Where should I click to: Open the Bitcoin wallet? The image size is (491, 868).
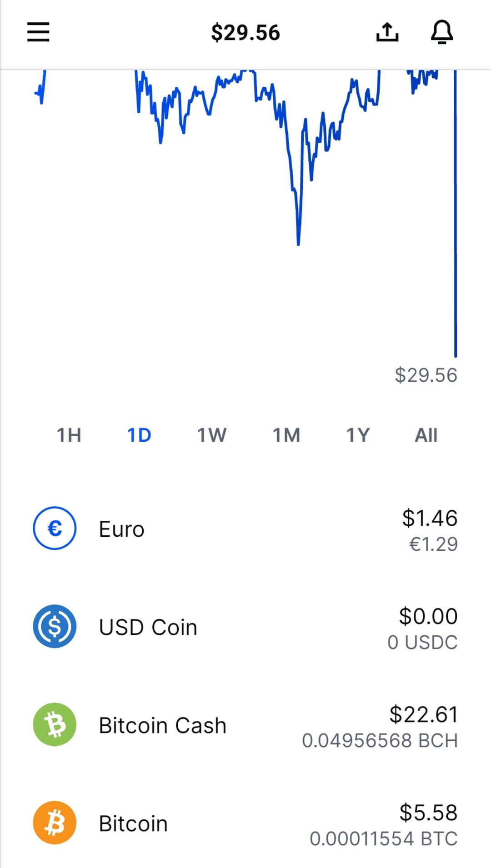(245, 823)
